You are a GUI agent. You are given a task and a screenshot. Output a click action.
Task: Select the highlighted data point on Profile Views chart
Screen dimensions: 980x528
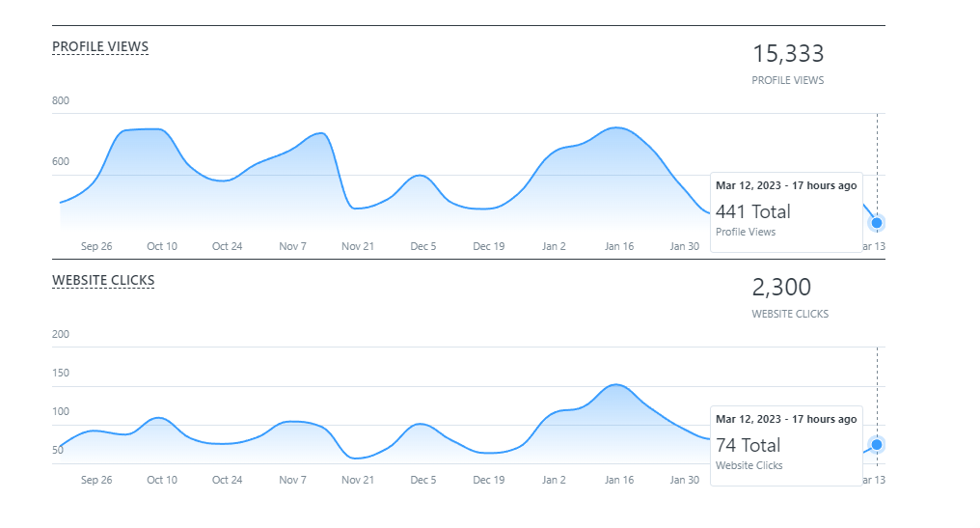pyautogui.click(x=876, y=223)
